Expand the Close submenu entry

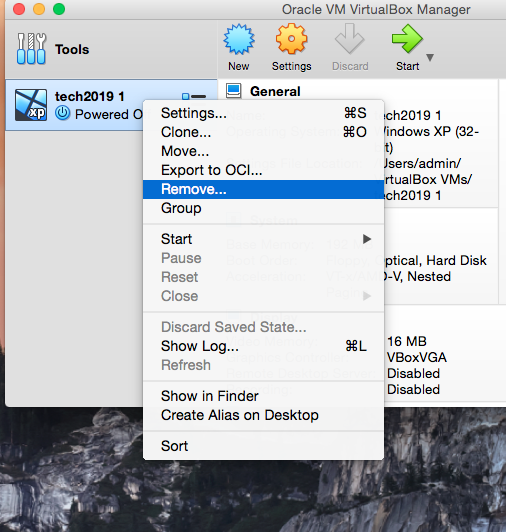(263, 296)
